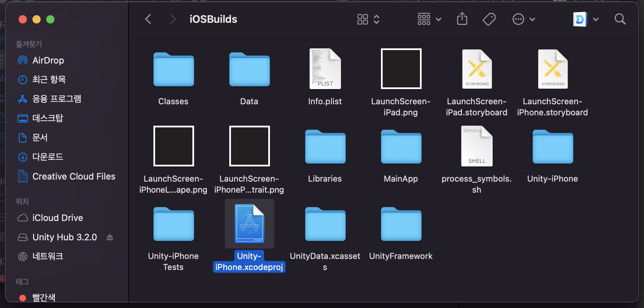Click the blue app extension toolbar icon

pyautogui.click(x=580, y=19)
